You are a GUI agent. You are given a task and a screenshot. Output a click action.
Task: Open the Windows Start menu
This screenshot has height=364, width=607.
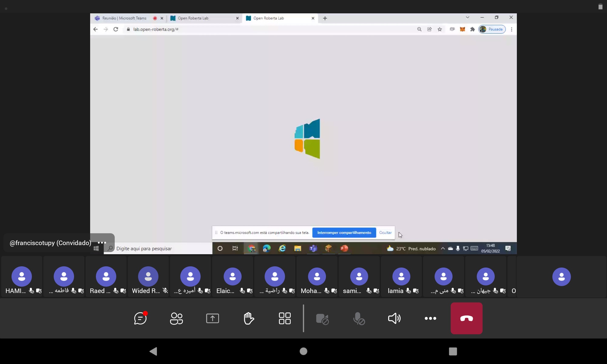[96, 248]
